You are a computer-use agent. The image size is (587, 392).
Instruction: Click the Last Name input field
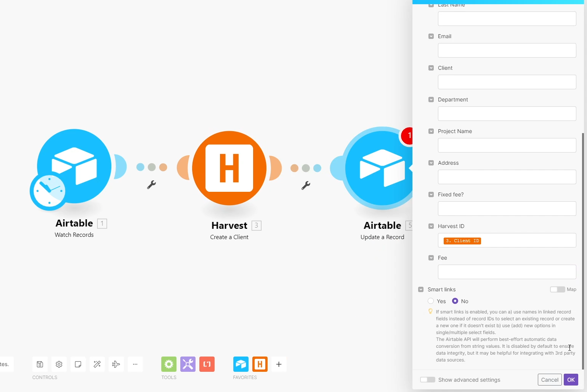[507, 19]
